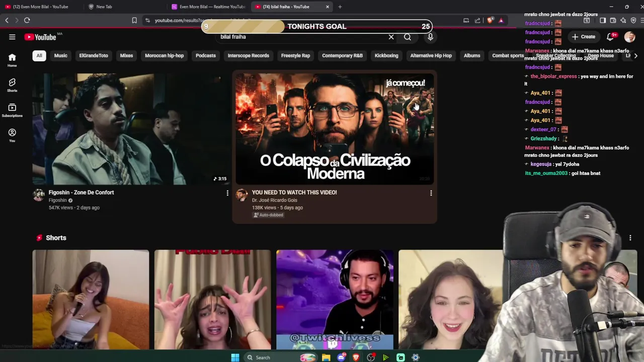The height and width of the screenshot is (362, 644).
Task: Click title YOU NEED TO WATCH THIS VIDEO!
Action: pyautogui.click(x=294, y=192)
